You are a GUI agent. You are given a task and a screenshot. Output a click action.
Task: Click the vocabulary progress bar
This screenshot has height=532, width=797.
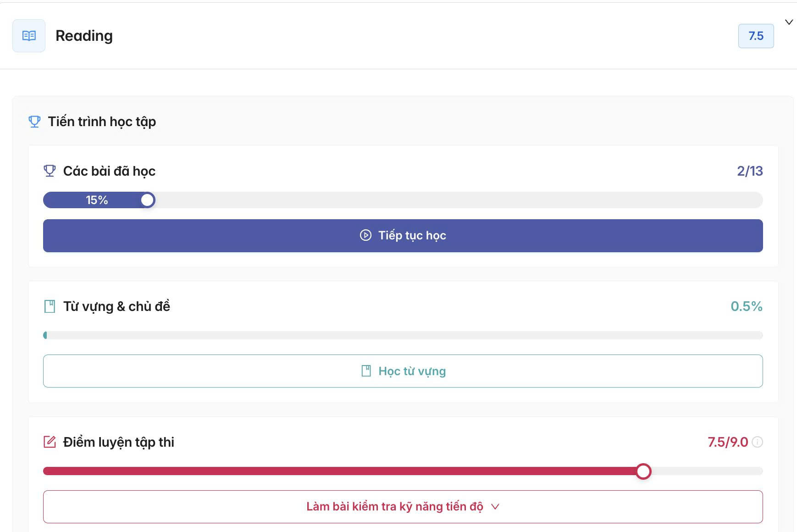pos(403,335)
